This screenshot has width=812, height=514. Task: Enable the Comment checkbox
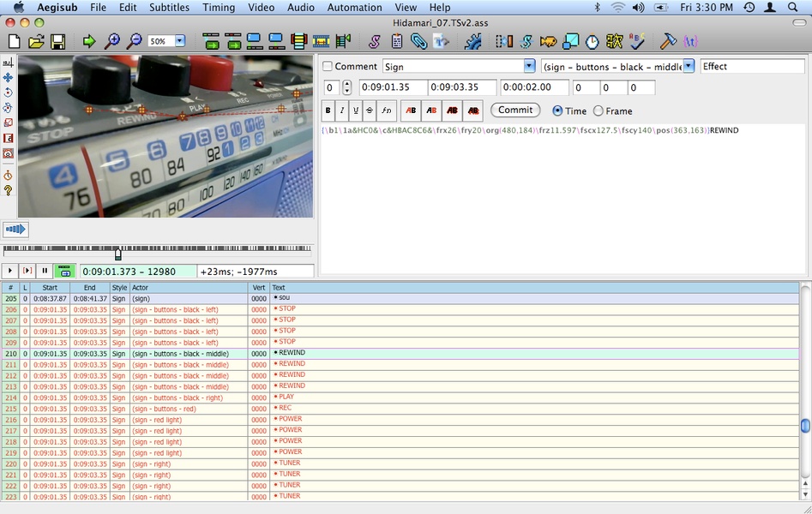click(x=328, y=67)
